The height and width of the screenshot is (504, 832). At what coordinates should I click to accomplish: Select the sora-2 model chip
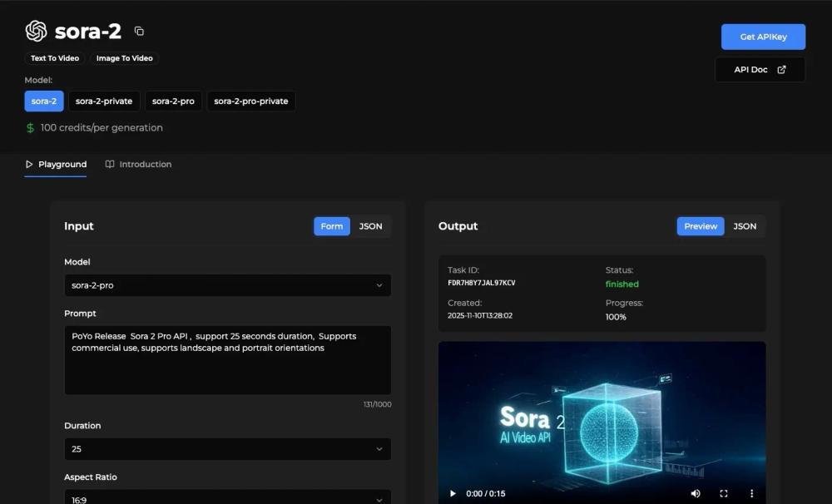[x=44, y=101]
